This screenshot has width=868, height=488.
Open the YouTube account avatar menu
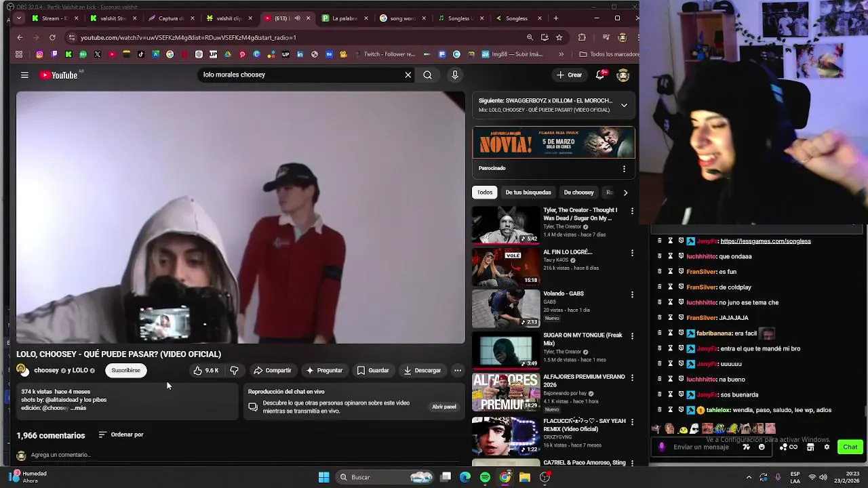(x=623, y=75)
